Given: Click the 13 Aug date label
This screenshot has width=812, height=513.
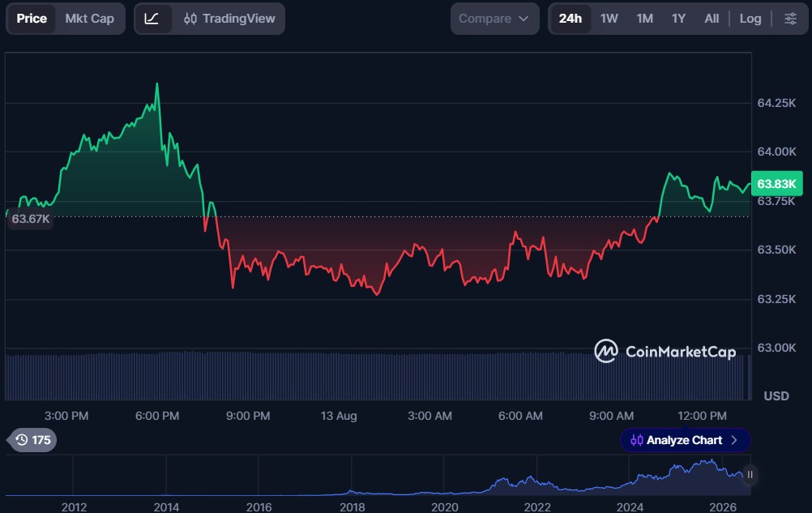Looking at the screenshot, I should [x=339, y=416].
